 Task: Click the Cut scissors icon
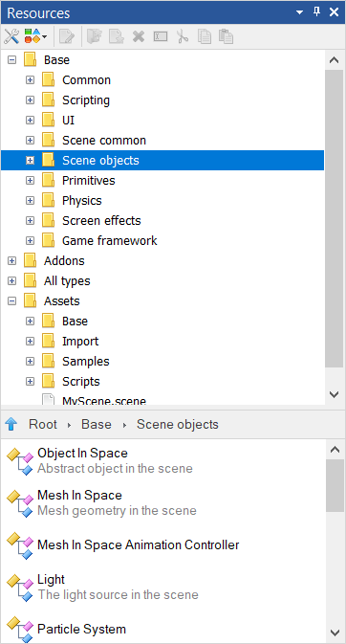point(183,36)
